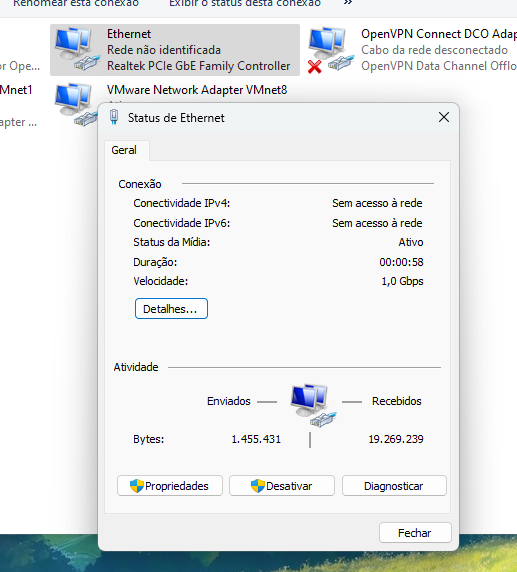Click the VMware VMnet8 adapter icon
517x572 pixels.
coord(76,105)
